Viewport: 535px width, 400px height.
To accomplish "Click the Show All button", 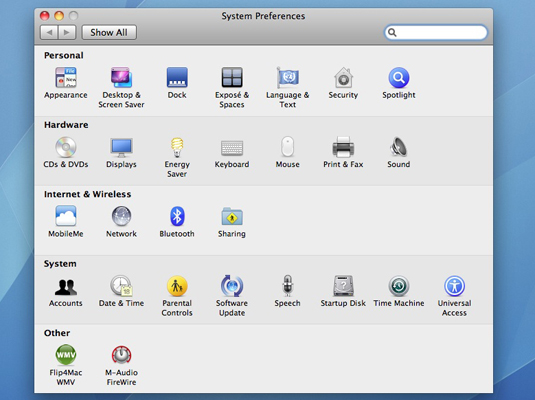I will (109, 32).
